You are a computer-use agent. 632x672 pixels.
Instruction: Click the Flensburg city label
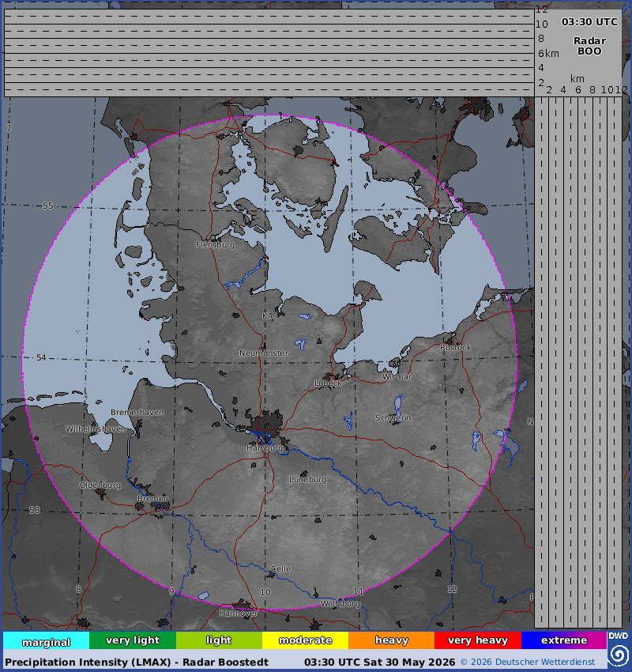pyautogui.click(x=216, y=245)
